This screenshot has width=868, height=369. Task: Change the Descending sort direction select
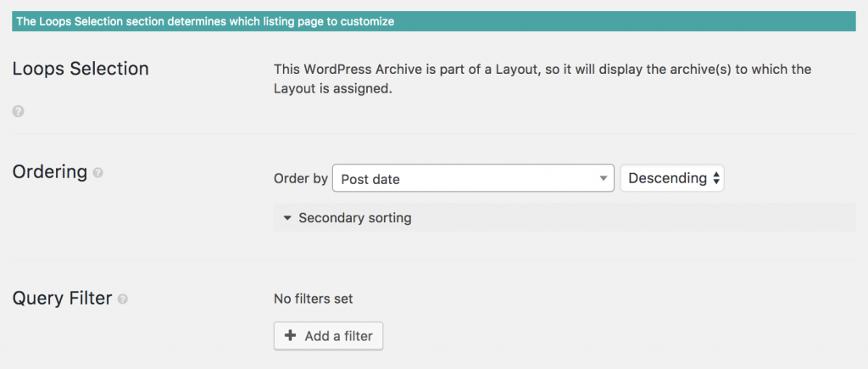point(672,178)
